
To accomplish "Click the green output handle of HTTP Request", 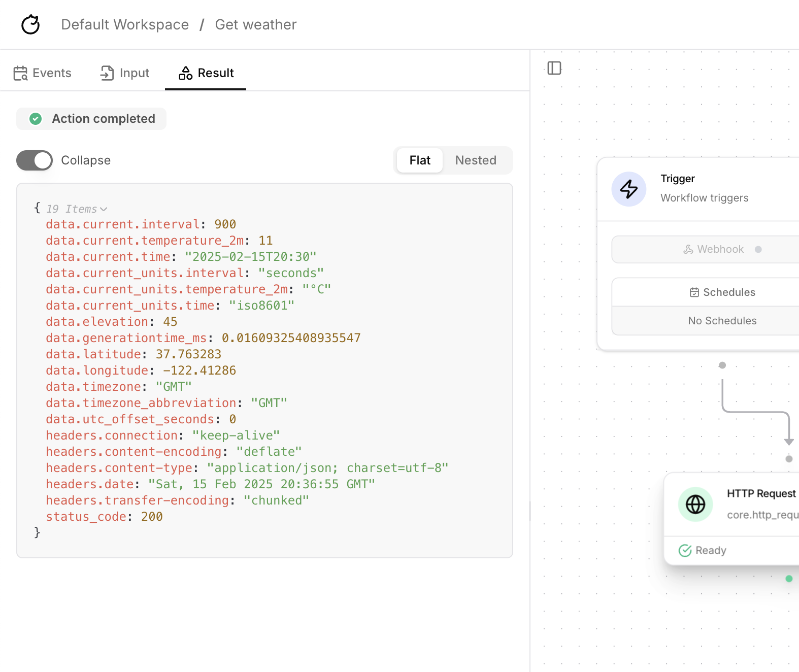I will click(789, 579).
